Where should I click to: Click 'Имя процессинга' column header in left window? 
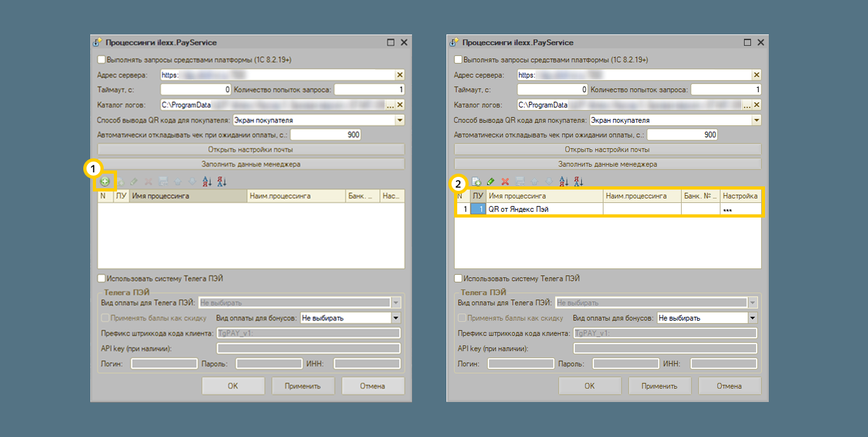(x=188, y=197)
